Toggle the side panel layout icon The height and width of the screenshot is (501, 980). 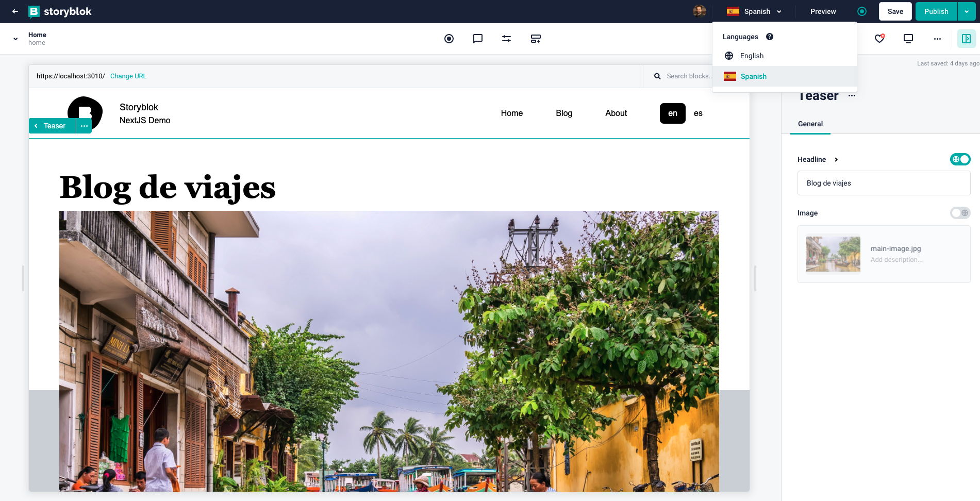tap(967, 39)
